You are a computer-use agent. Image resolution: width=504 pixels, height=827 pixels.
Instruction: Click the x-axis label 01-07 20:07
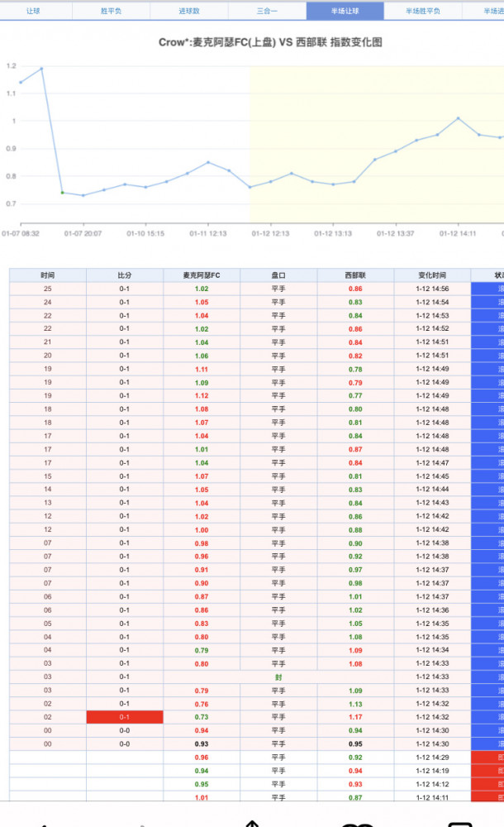click(x=83, y=233)
